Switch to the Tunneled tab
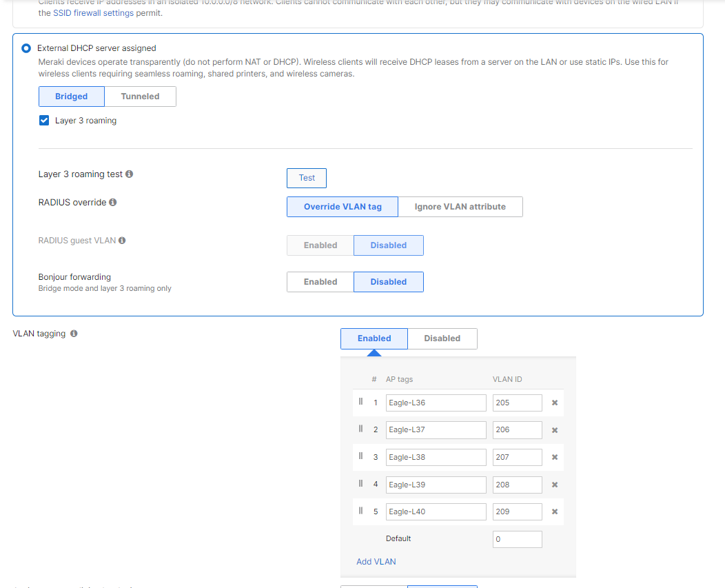This screenshot has height=588, width=725. click(x=140, y=97)
